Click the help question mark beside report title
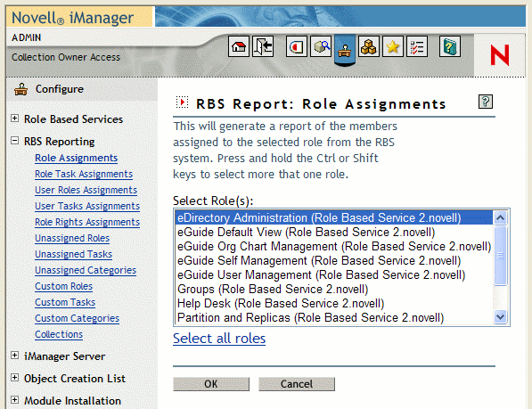Viewport: 532px width, 409px height. tap(486, 102)
